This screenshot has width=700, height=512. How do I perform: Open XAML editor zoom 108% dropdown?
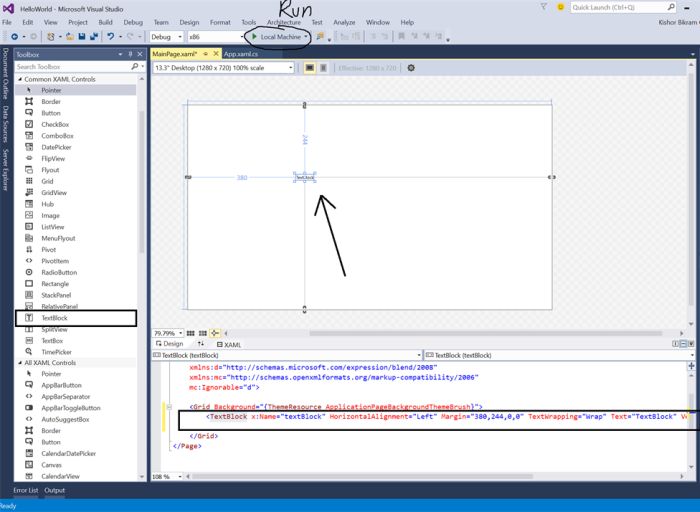pyautogui.click(x=180, y=477)
